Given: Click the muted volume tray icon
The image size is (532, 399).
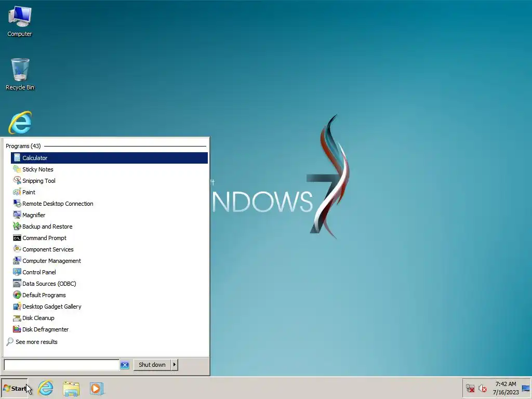Looking at the screenshot, I should [483, 388].
